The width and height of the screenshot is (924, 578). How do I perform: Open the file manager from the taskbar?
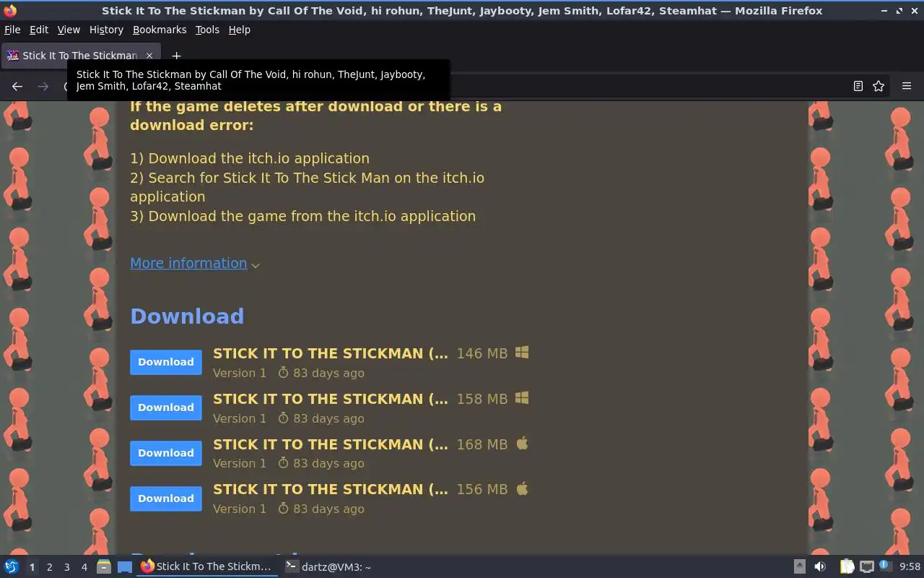(104, 566)
